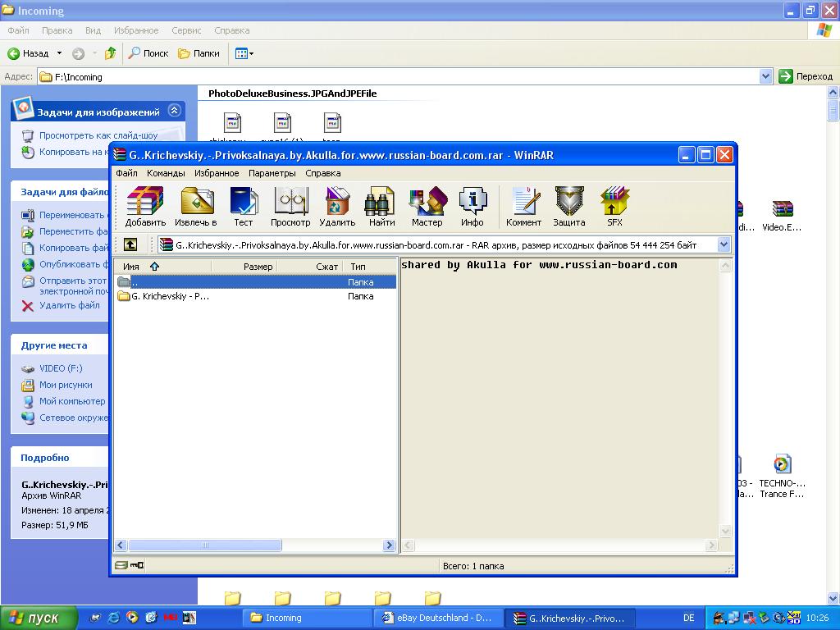This screenshot has width=840, height=630.
Task: Click the file list horizontal scrollbar thumb
Action: (x=204, y=546)
